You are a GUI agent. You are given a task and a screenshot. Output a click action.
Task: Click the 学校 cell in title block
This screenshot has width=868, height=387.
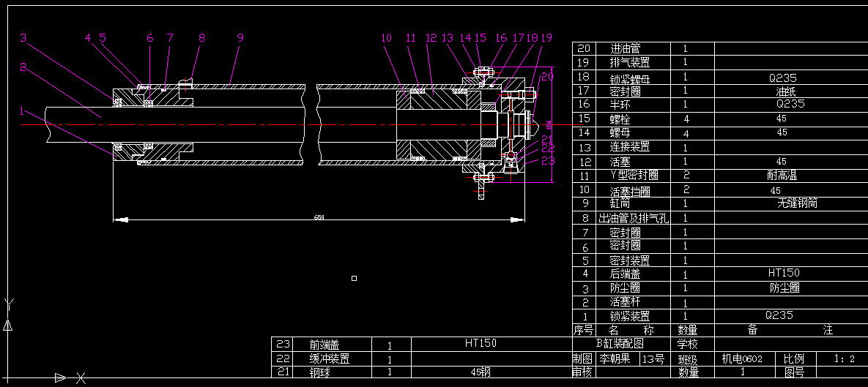click(x=688, y=344)
